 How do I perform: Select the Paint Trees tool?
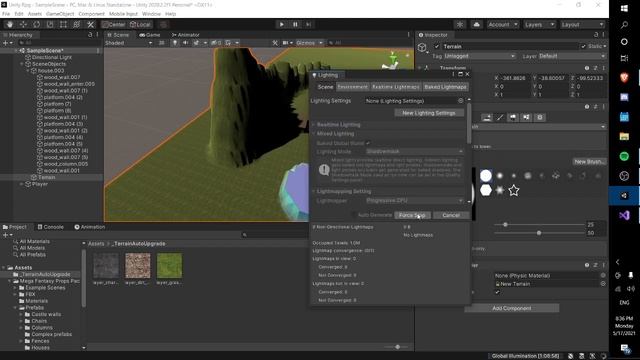click(513, 118)
